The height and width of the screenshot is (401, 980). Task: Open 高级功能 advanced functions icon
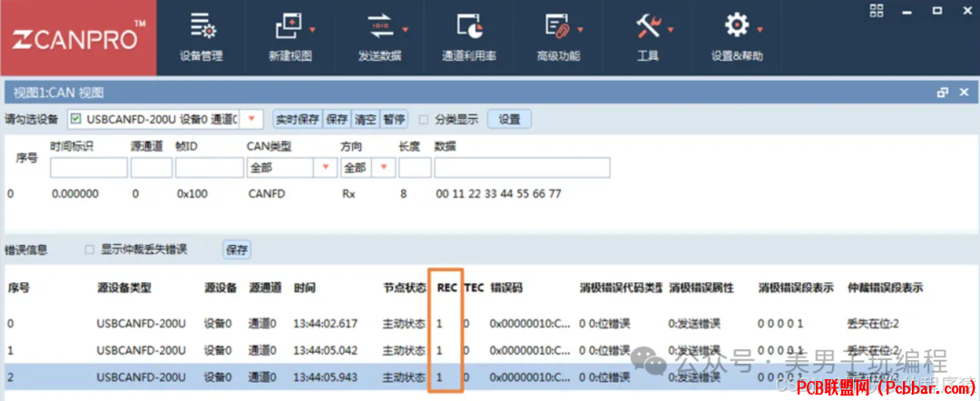tap(556, 27)
